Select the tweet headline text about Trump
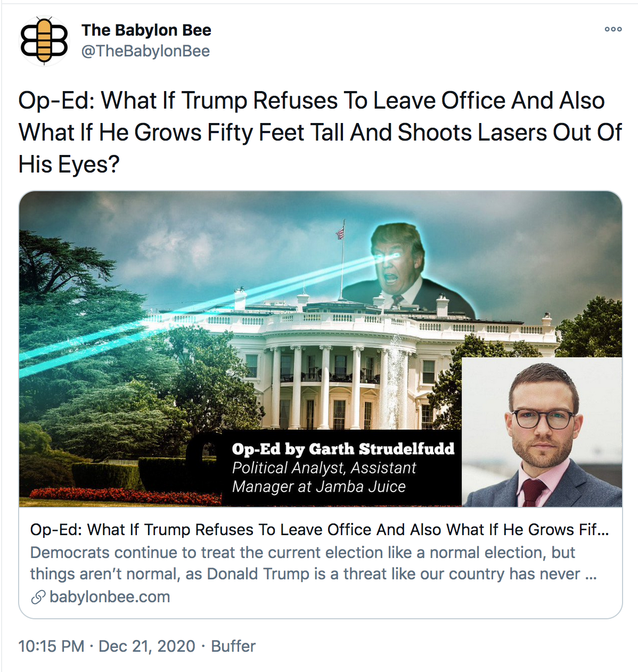638x672 pixels. pyautogui.click(x=320, y=133)
